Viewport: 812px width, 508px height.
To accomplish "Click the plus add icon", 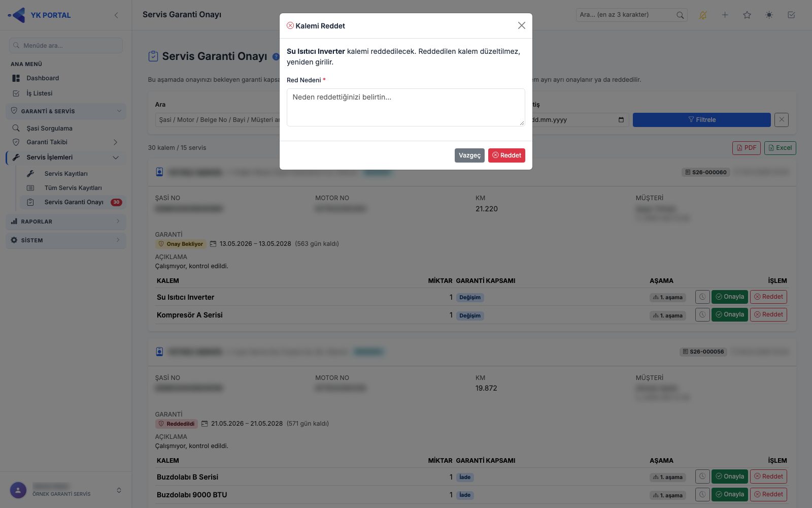I will (725, 15).
